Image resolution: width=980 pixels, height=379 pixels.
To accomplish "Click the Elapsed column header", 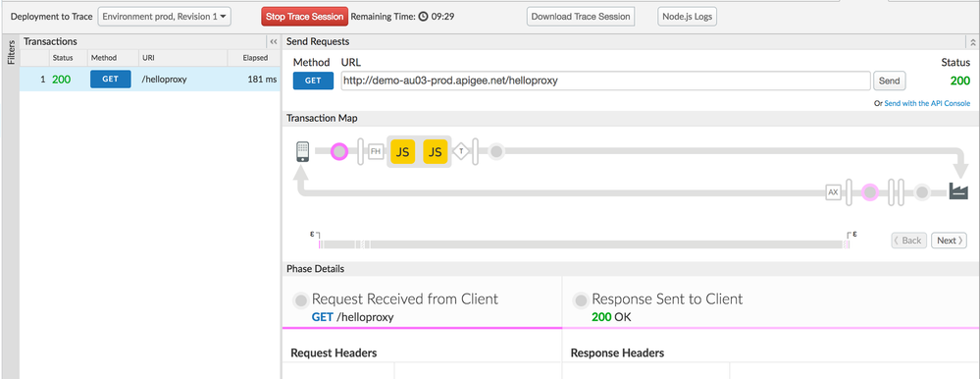I will pos(256,58).
